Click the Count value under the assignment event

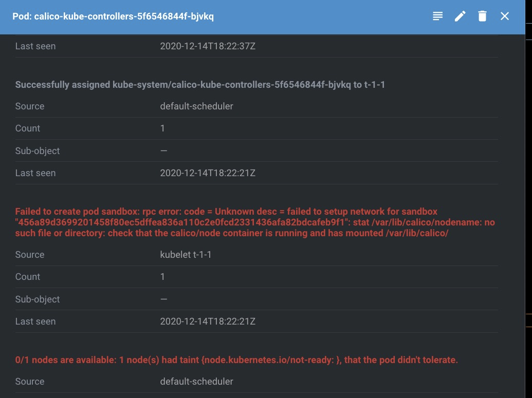162,128
